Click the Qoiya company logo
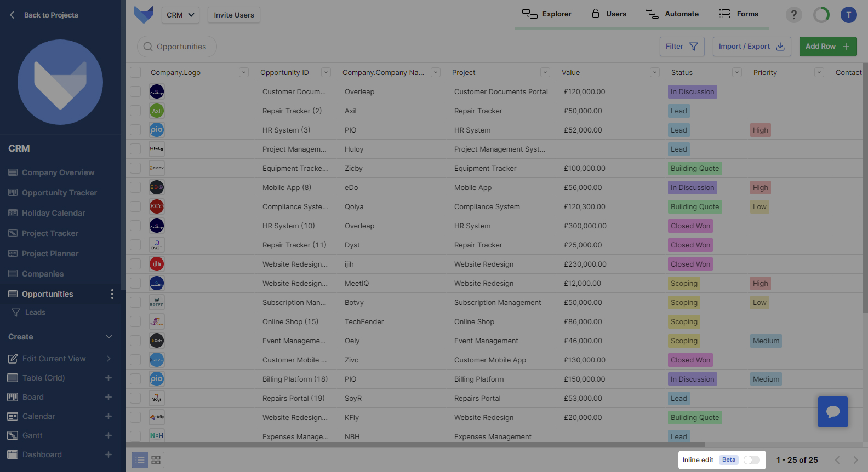The height and width of the screenshot is (472, 868). click(157, 206)
